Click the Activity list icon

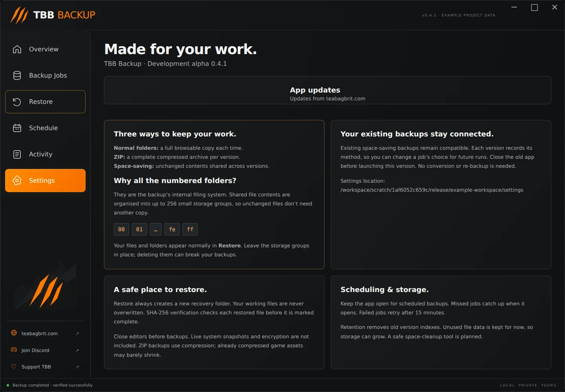tap(17, 154)
